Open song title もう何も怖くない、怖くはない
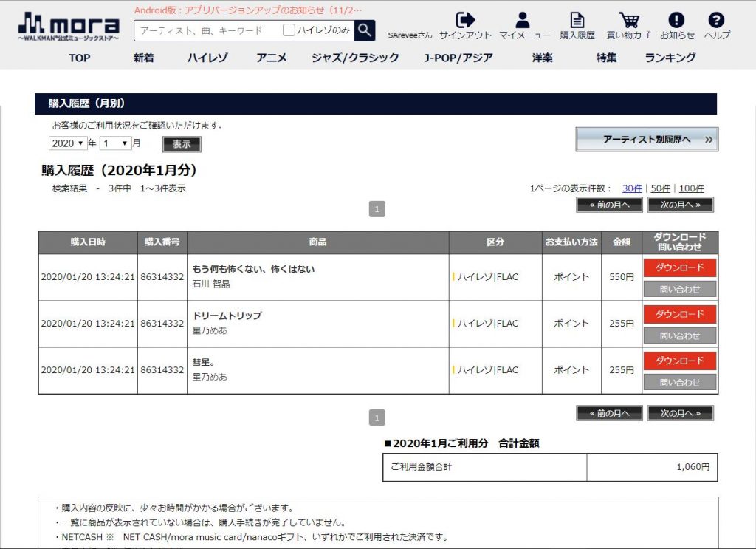This screenshot has height=549, width=756. (x=254, y=269)
